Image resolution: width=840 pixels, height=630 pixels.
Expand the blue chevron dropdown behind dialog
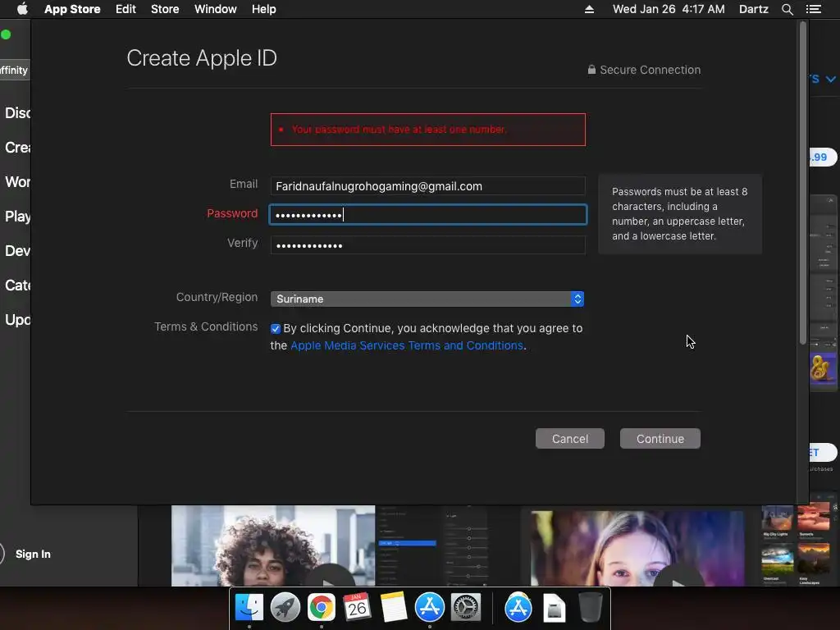pos(830,80)
